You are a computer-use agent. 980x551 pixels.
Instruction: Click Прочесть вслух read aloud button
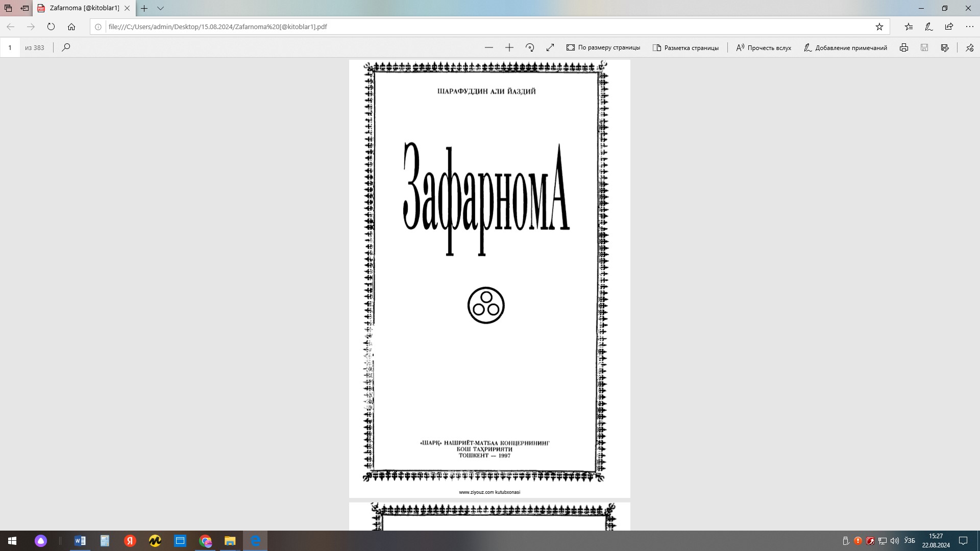point(764,47)
